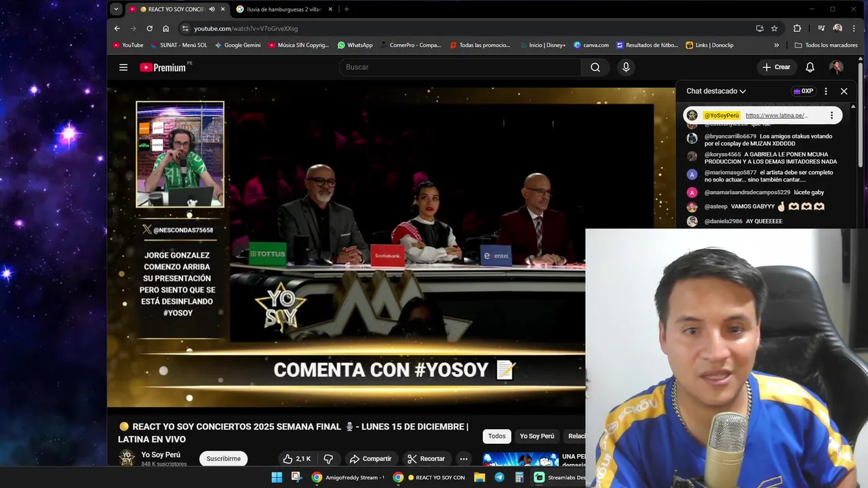Open the media controls icon in Chrome
Viewport: 868px width, 488px height.
(x=821, y=28)
